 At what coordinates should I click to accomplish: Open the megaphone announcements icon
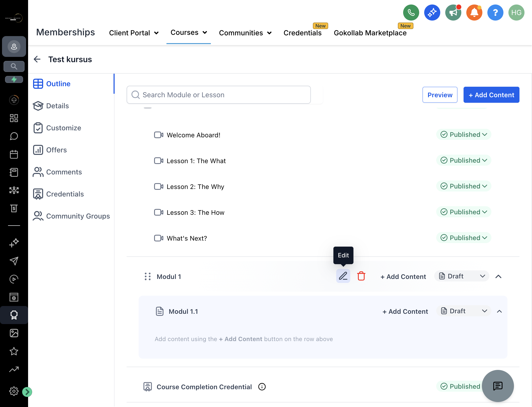(x=453, y=13)
